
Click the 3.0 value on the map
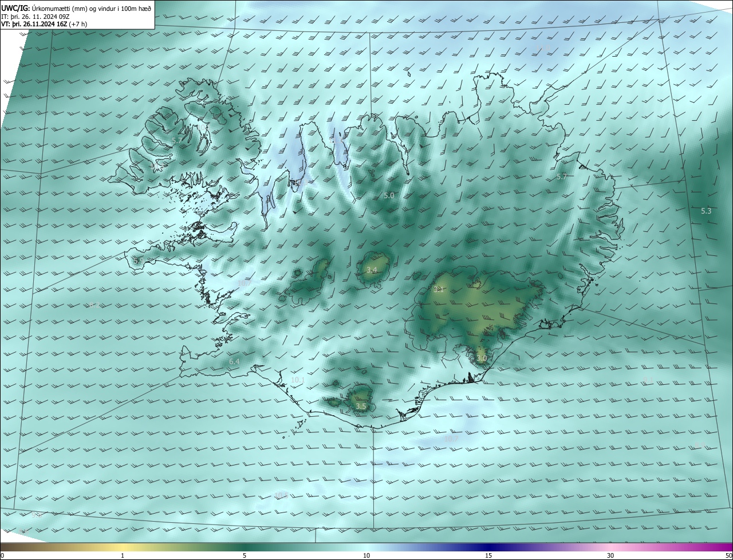(x=482, y=358)
